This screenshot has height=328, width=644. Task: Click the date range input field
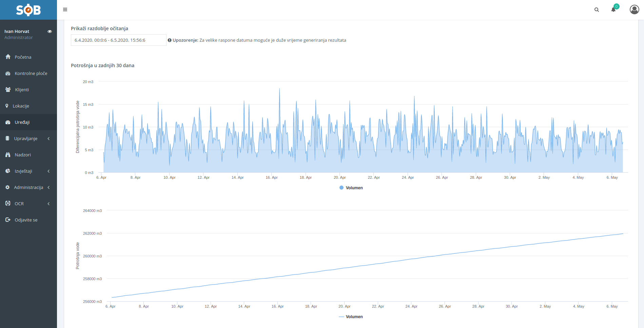coord(118,40)
